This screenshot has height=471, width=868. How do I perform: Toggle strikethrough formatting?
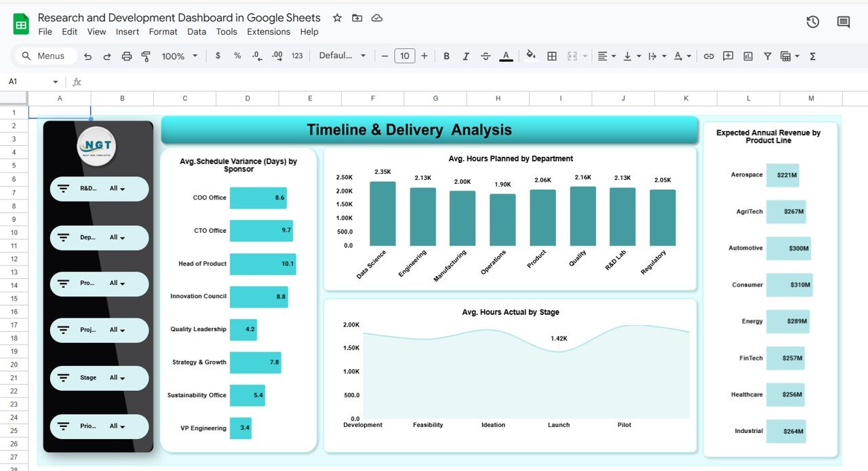[x=486, y=56]
